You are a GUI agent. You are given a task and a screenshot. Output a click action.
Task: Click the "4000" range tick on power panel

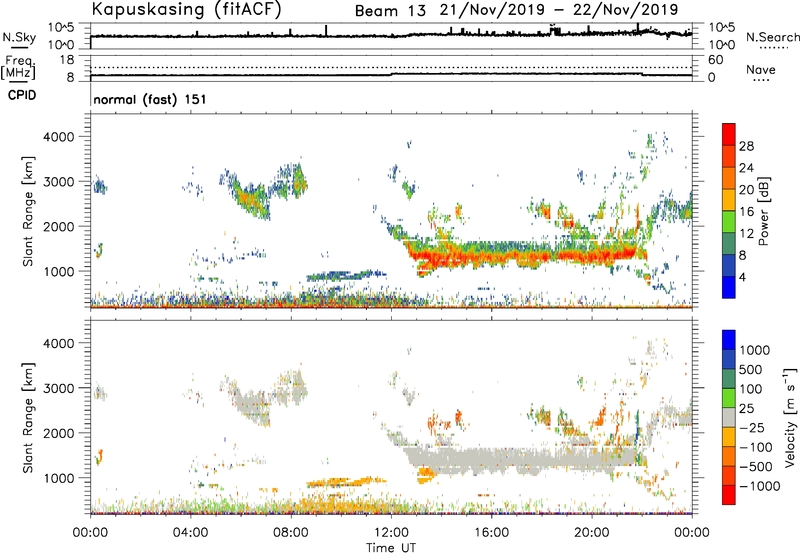58,137
